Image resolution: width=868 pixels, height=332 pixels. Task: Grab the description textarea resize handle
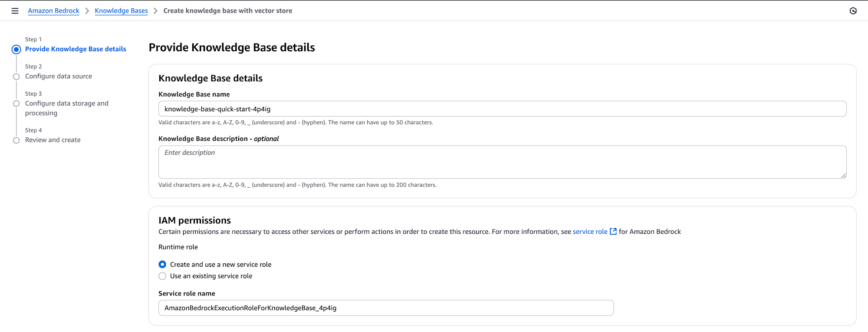843,176
